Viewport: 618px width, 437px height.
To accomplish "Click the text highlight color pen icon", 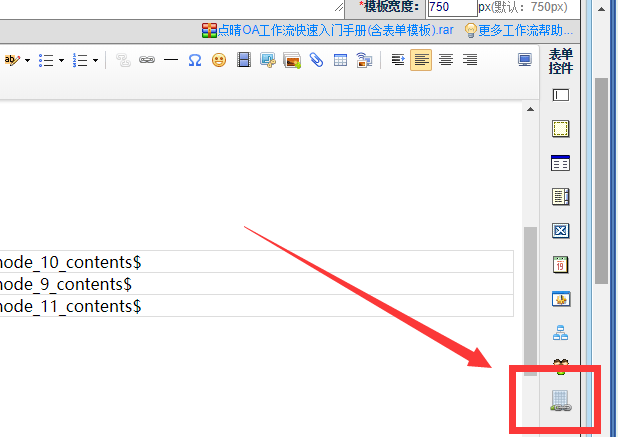I will pos(12,60).
